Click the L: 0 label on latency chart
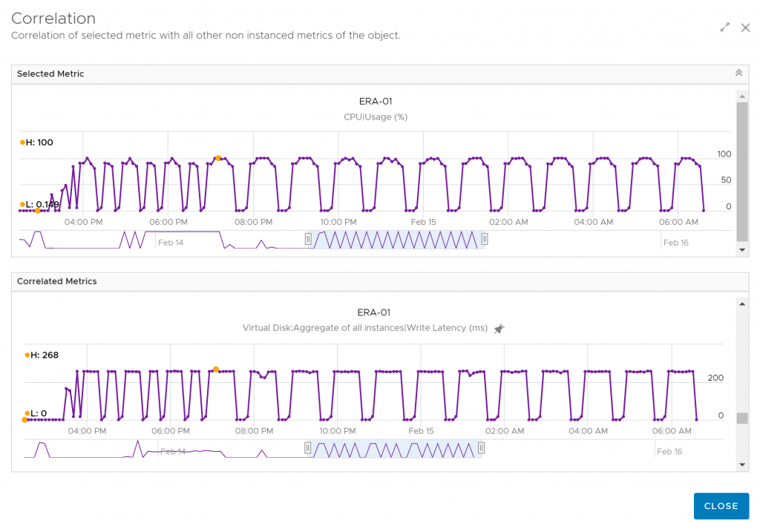Image resolution: width=760 pixels, height=532 pixels. [x=36, y=413]
